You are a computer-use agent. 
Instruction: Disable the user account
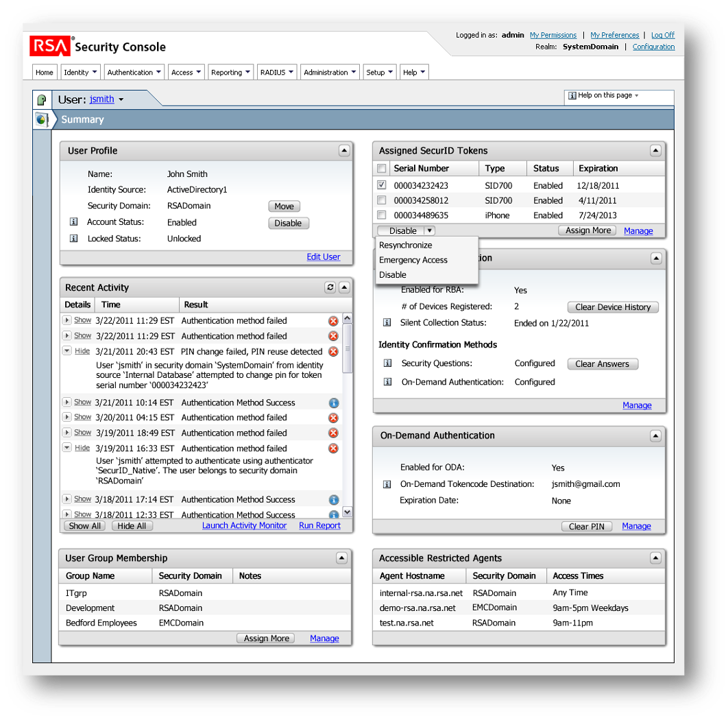pos(289,224)
